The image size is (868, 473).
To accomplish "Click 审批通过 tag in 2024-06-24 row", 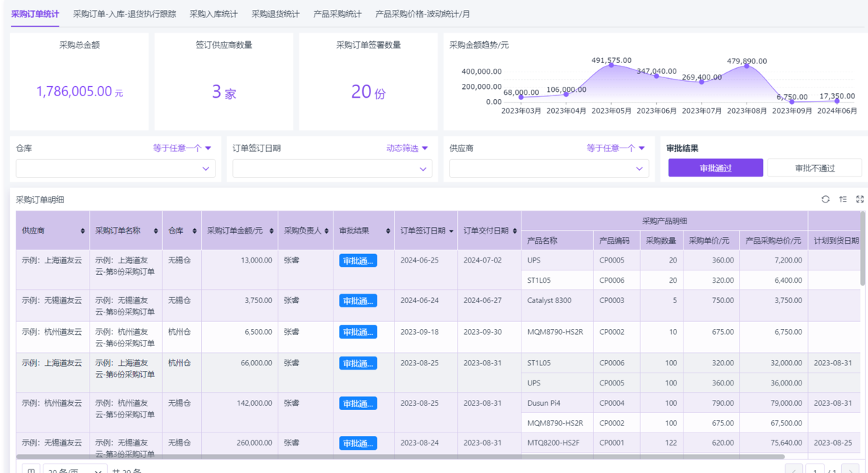I will 358,301.
